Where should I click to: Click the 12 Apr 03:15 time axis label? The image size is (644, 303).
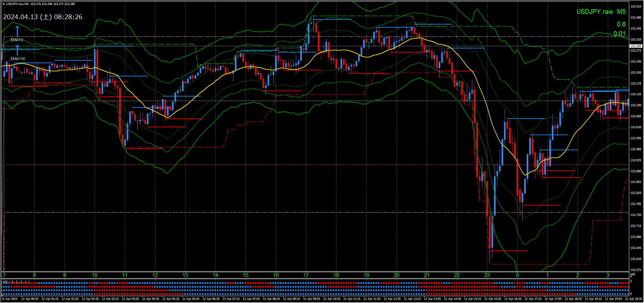(110, 299)
